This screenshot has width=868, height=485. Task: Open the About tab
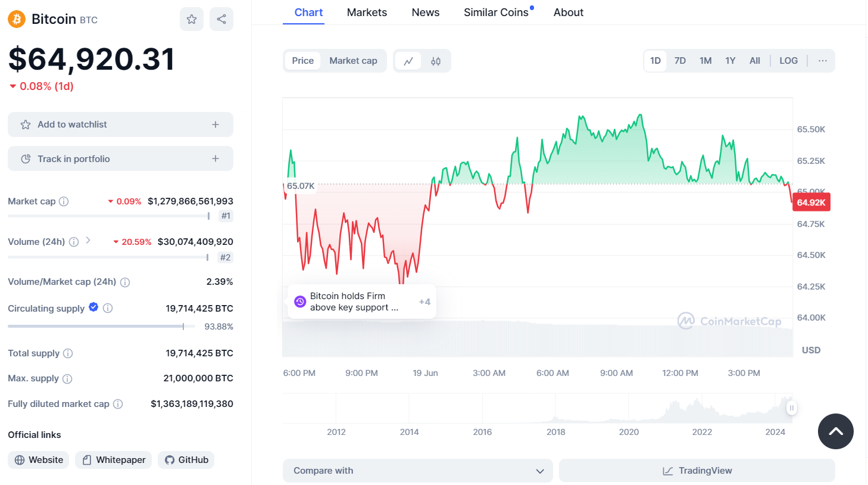(x=569, y=13)
